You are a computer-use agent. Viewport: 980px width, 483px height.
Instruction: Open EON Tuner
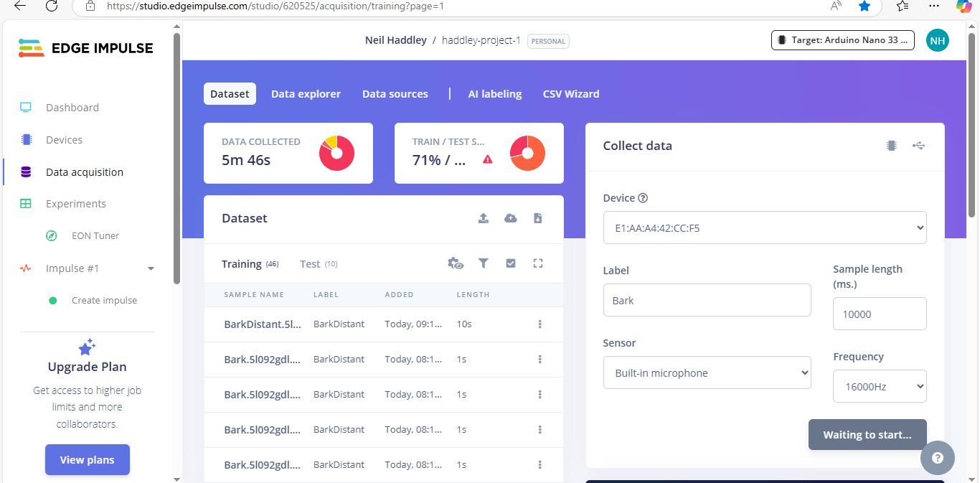[95, 235]
